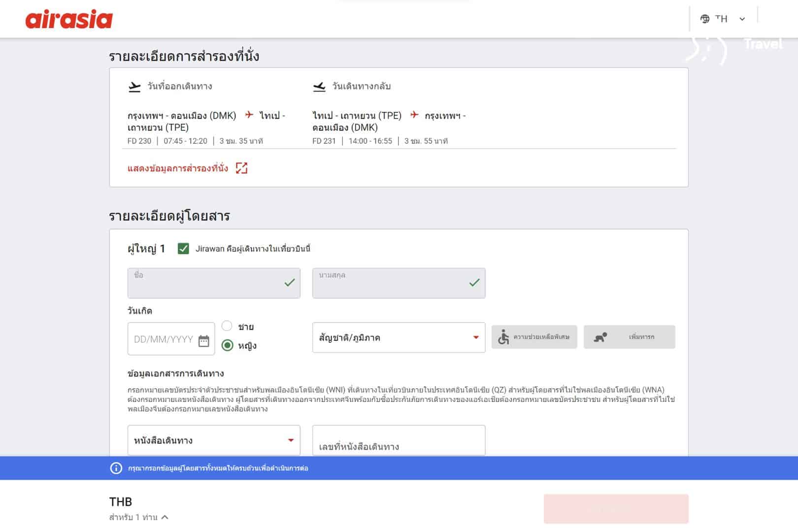The image size is (798, 532).
Task: Untick the Jirawan is the traveler checkbox
Action: pyautogui.click(x=183, y=249)
